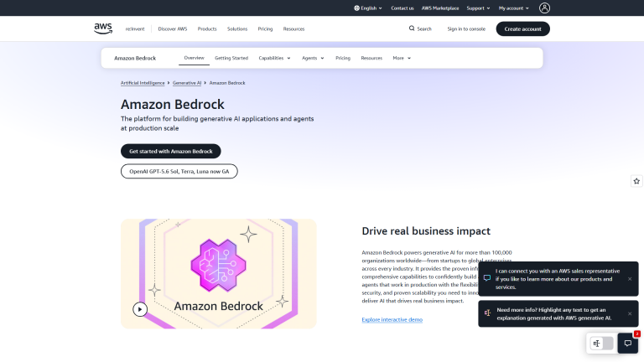Expand the English language dropdown
This screenshot has height=362, width=644.
(x=368, y=8)
